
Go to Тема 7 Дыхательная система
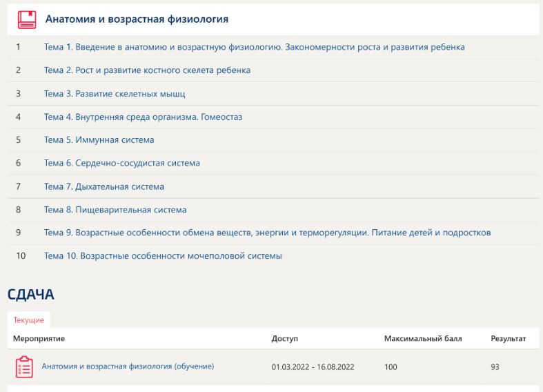(103, 186)
